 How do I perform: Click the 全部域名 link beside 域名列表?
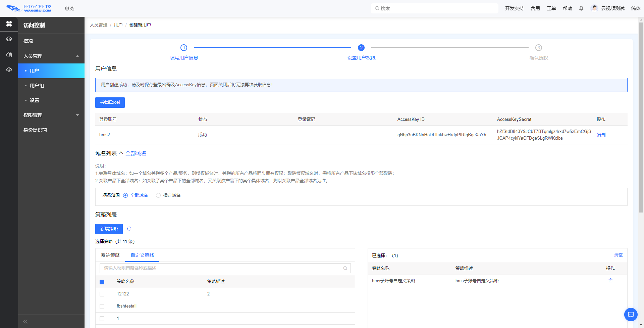(x=136, y=153)
